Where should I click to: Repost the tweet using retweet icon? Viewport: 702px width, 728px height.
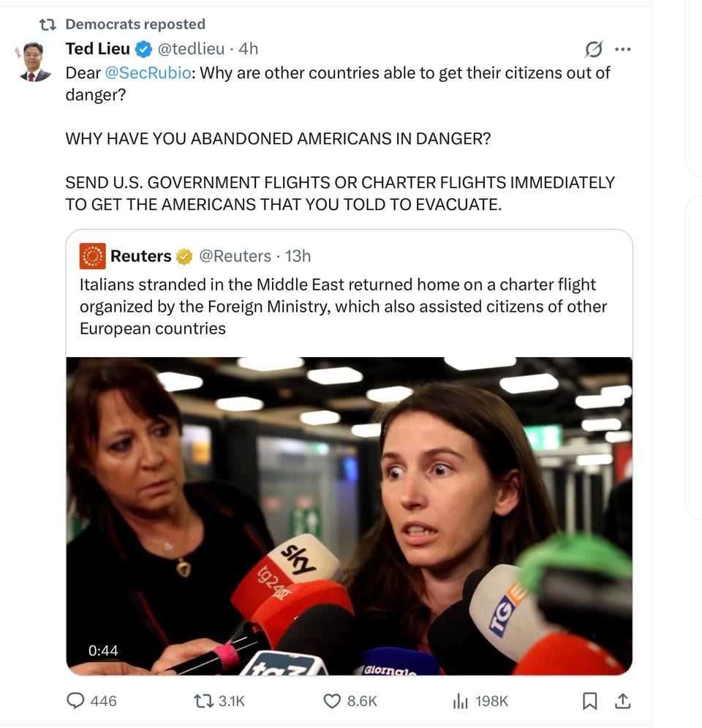click(x=203, y=701)
